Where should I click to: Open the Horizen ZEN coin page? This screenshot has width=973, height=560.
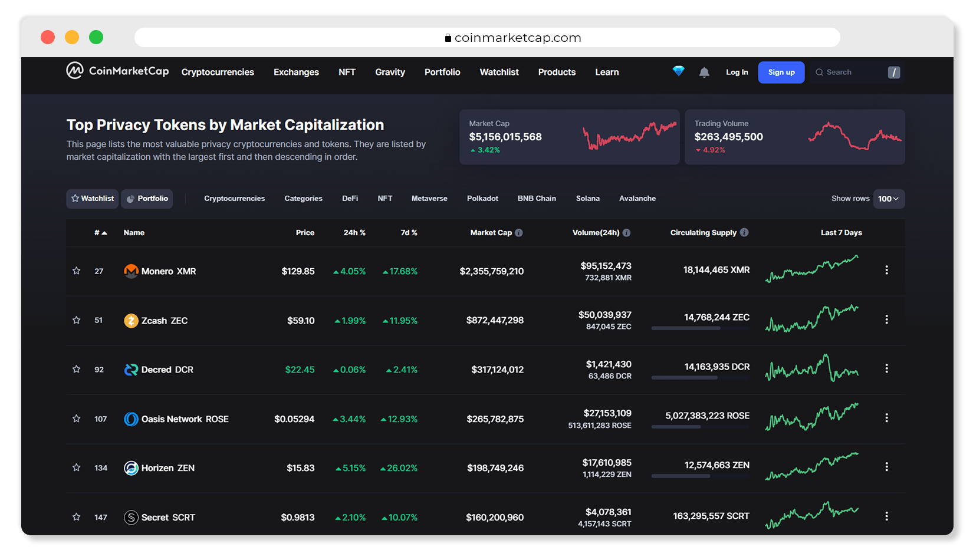click(168, 468)
